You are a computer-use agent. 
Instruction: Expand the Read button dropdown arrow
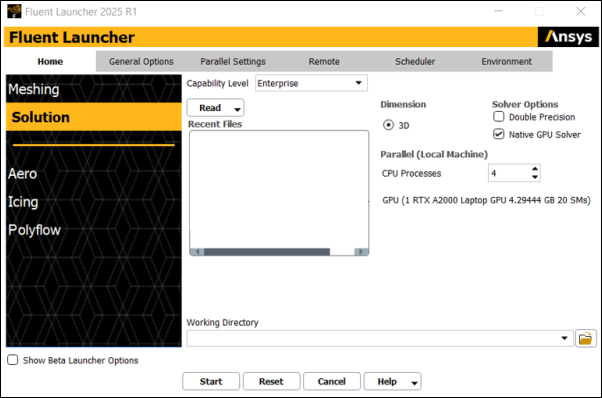coord(237,109)
